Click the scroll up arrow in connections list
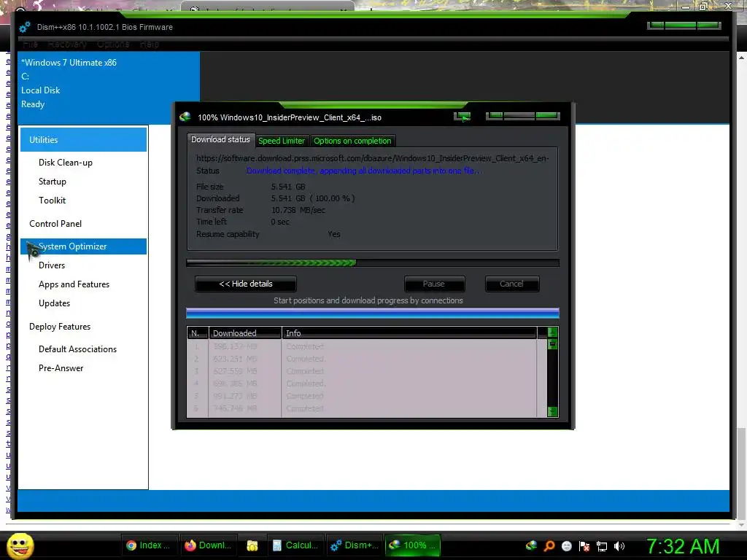This screenshot has height=560, width=747. click(553, 332)
